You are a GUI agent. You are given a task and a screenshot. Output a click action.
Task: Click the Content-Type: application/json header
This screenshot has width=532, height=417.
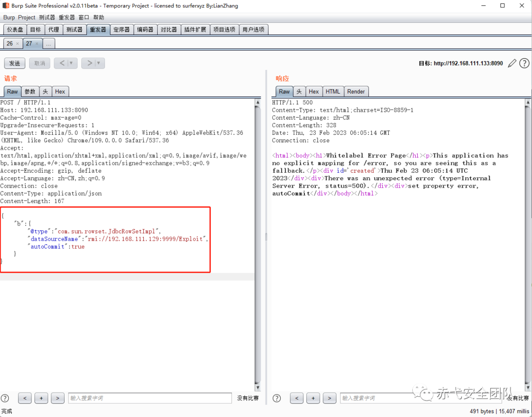(x=51, y=193)
